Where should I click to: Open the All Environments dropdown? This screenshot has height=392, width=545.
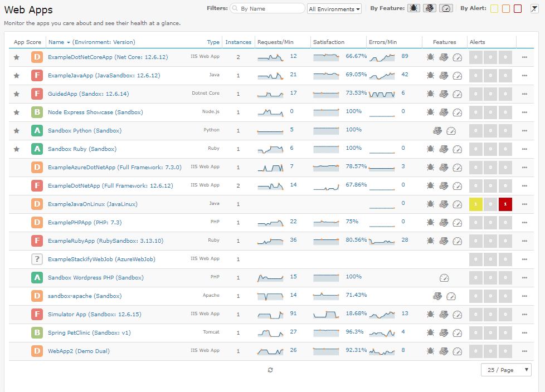coord(334,9)
